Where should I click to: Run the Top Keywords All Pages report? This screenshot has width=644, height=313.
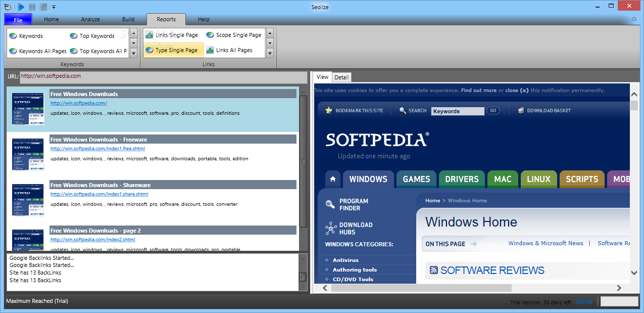point(98,51)
